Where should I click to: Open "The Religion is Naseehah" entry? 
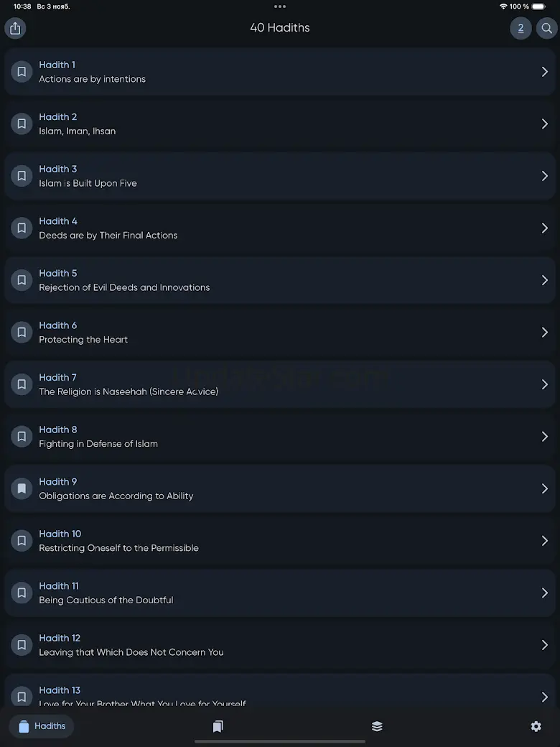tap(280, 384)
